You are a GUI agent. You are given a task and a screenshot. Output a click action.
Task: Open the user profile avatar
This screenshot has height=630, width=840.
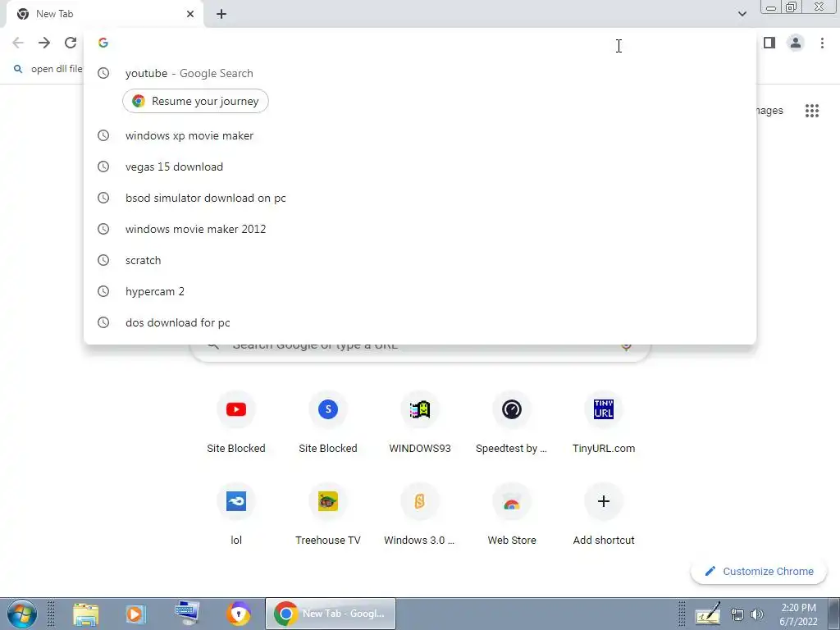click(x=796, y=43)
